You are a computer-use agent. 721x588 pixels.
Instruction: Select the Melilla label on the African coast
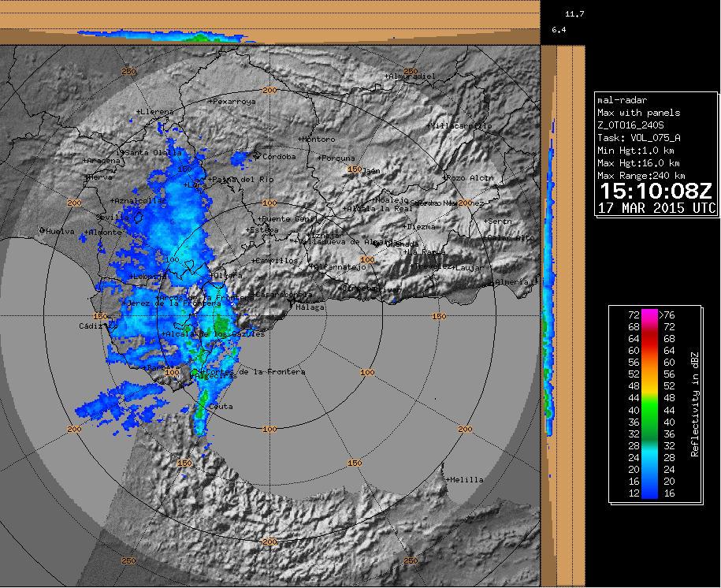pos(466,479)
